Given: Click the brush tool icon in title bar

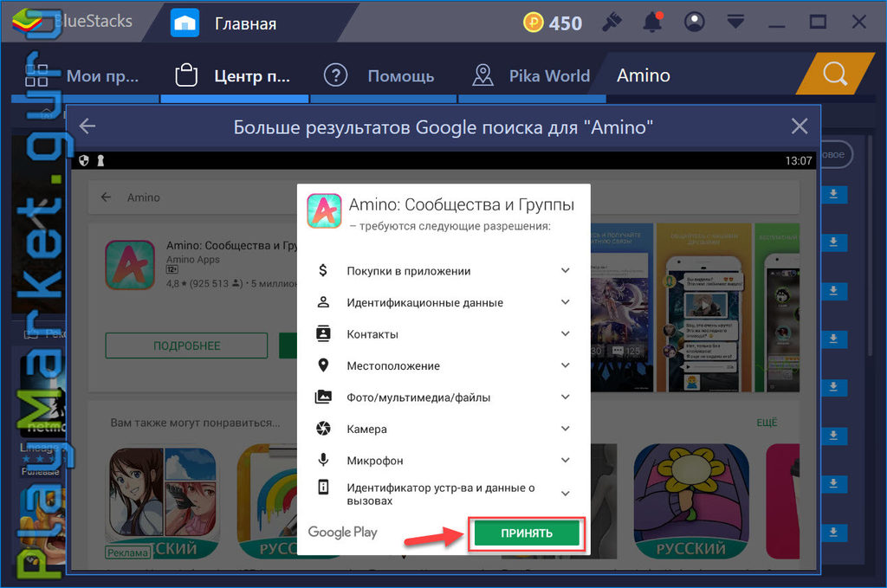Looking at the screenshot, I should [x=612, y=22].
